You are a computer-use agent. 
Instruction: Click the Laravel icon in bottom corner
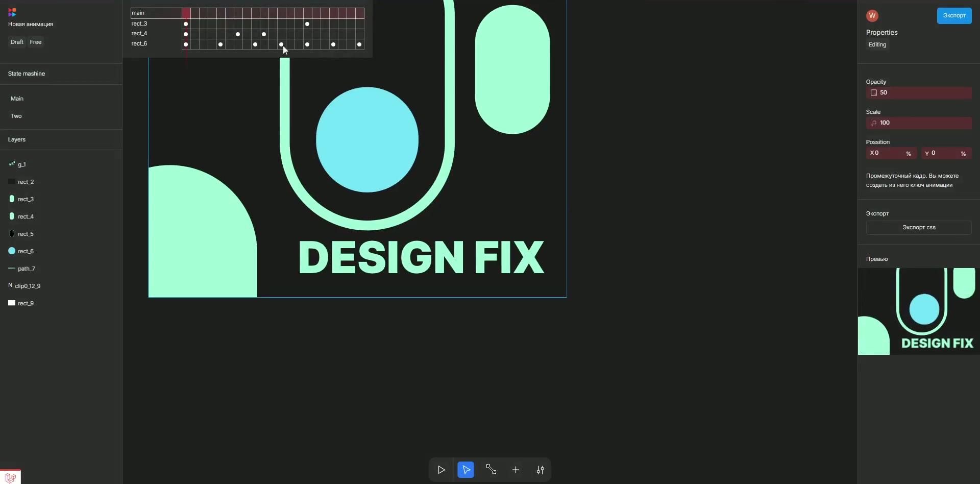[10, 477]
